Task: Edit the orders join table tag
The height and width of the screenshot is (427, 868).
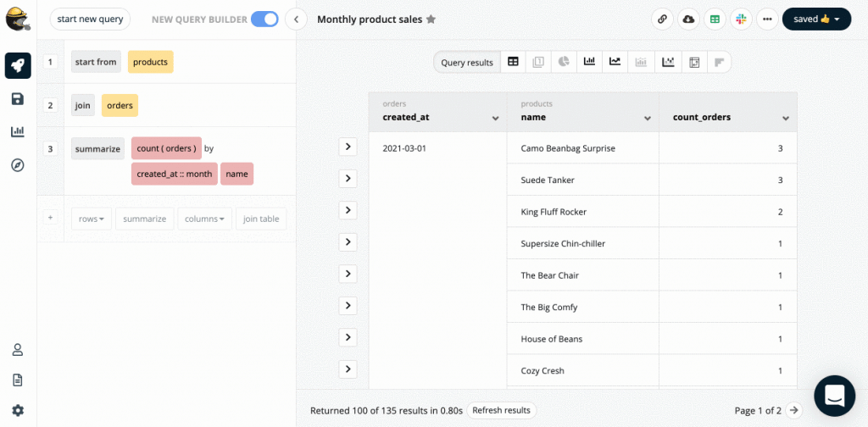Action: coord(120,105)
